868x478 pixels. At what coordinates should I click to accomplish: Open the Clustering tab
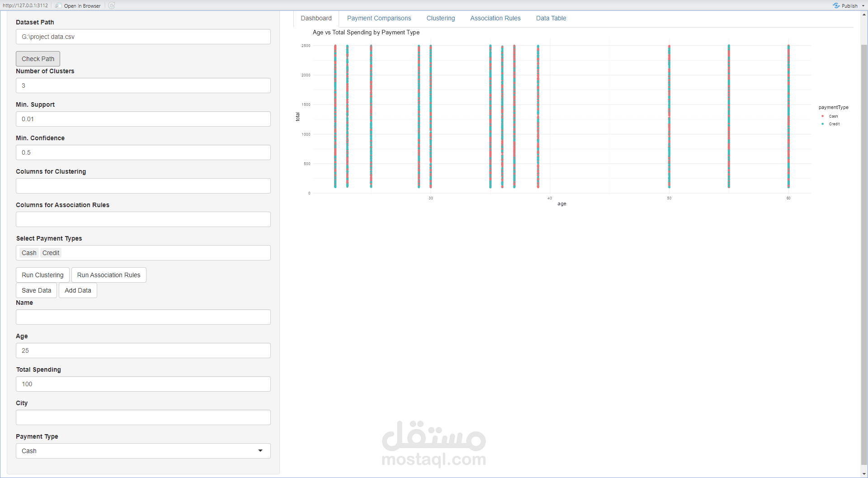click(x=440, y=18)
